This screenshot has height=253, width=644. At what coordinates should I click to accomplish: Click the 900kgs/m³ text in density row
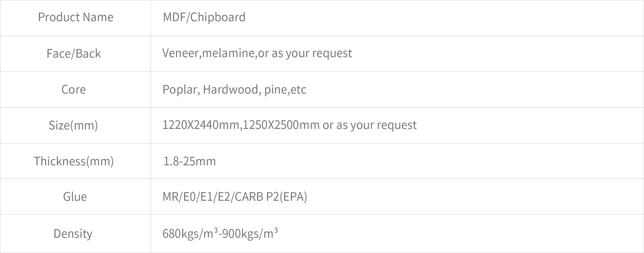tap(250, 233)
